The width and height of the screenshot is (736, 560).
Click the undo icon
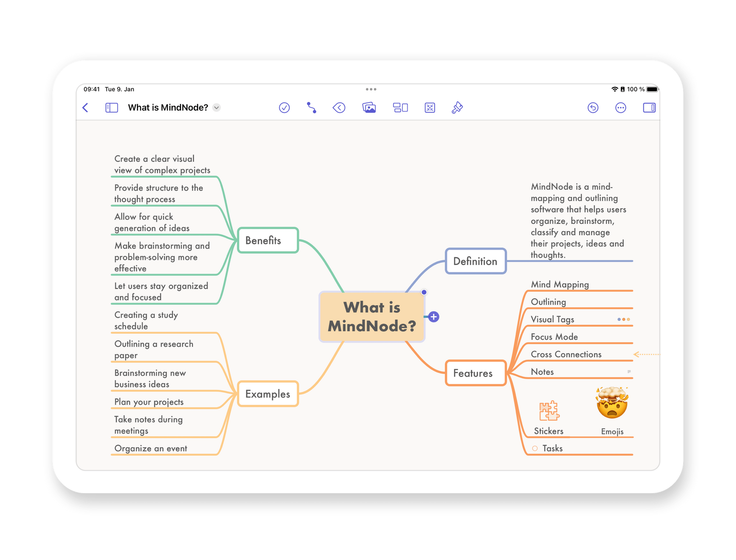(x=593, y=108)
